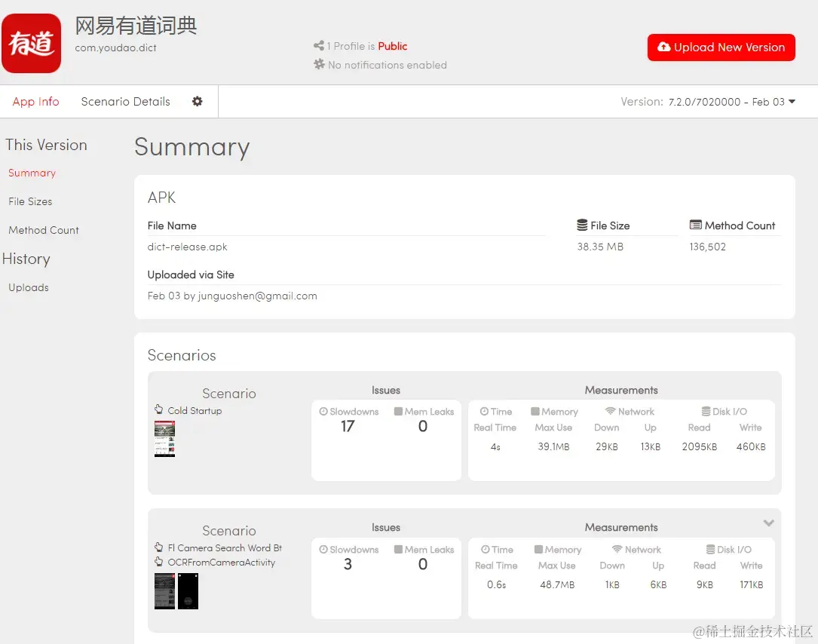Open first camera scenario screenshot thumbnail

[x=164, y=590]
